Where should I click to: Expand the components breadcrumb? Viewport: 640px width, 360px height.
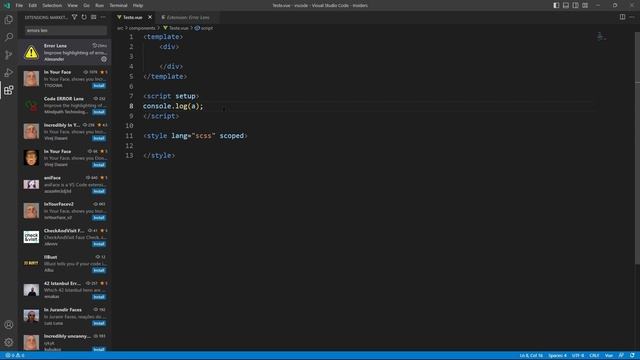click(x=142, y=28)
